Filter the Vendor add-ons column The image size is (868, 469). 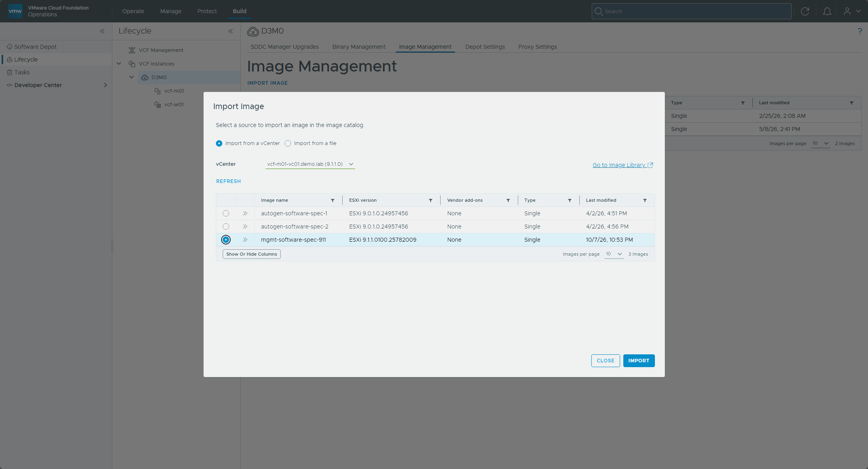pyautogui.click(x=508, y=201)
